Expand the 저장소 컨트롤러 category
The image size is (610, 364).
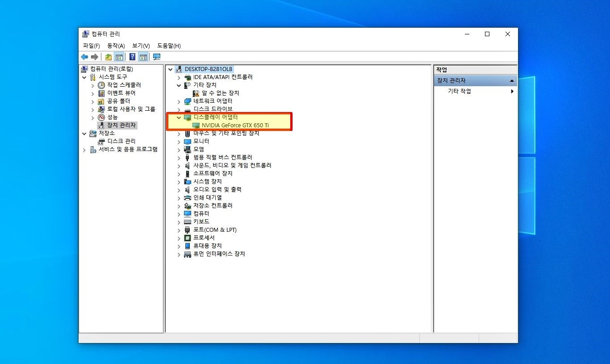179,206
